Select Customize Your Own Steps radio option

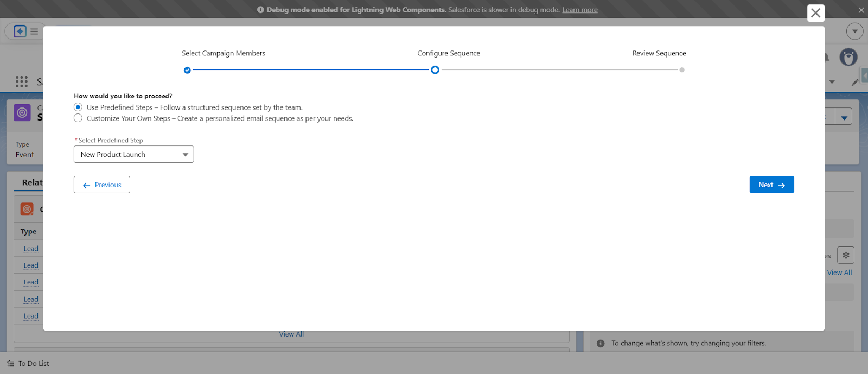(x=78, y=118)
